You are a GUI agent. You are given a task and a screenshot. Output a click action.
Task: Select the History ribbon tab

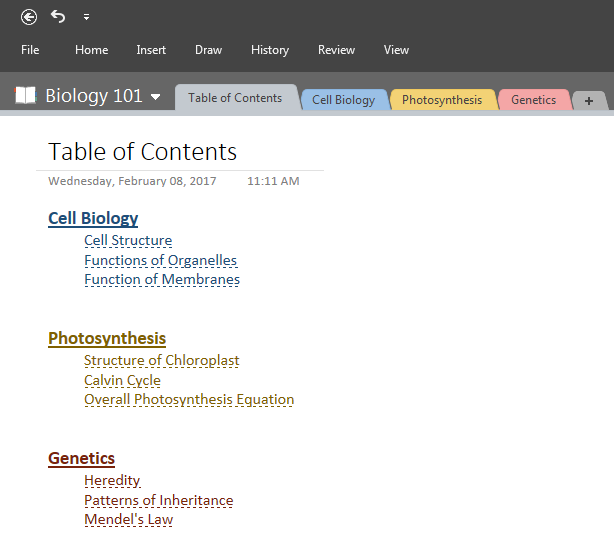[x=269, y=50]
